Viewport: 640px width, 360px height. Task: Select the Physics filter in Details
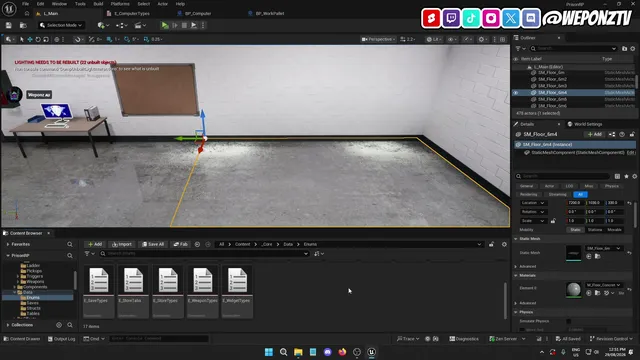pos(611,186)
